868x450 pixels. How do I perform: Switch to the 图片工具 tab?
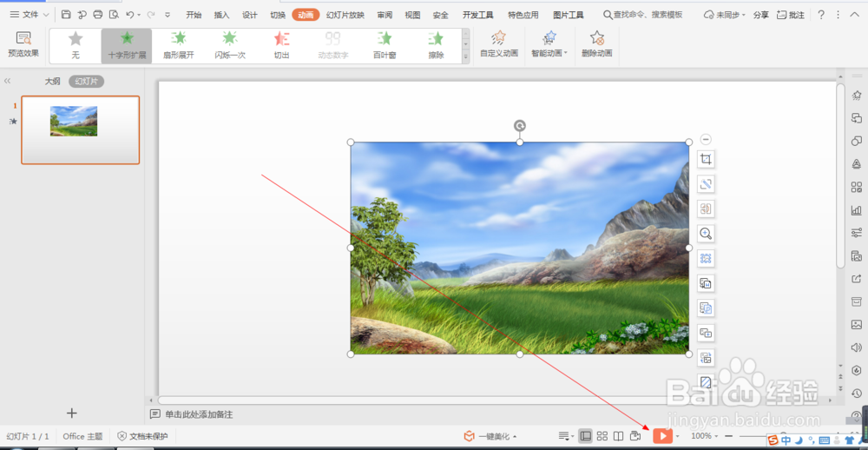(569, 15)
